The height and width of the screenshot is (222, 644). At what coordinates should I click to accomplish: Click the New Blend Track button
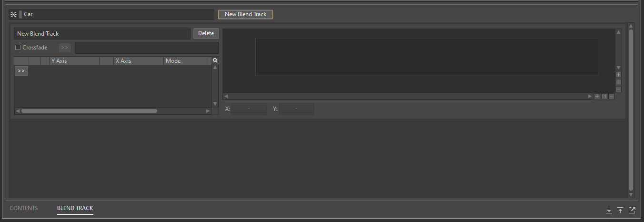click(245, 14)
